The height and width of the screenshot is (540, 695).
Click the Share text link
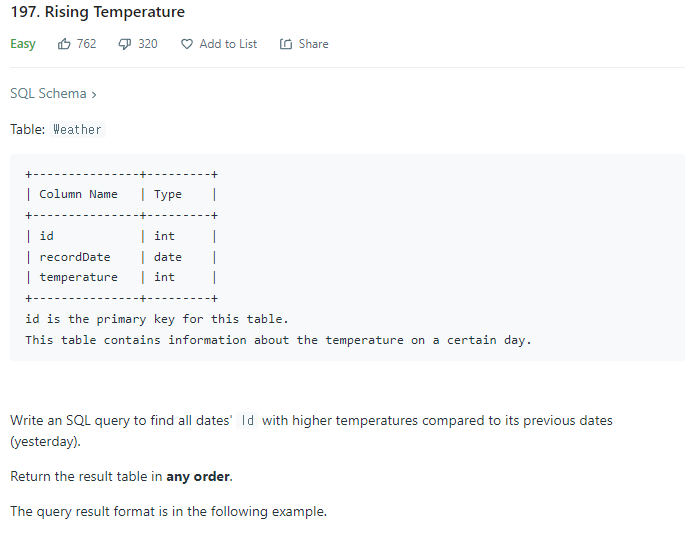[x=313, y=44]
